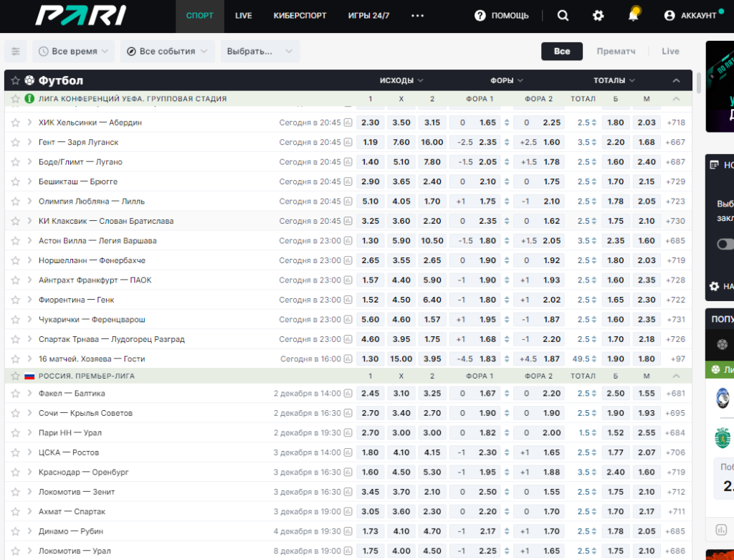
Task: Change total 49.5 stepper for 16 матчей
Action: (x=594, y=359)
